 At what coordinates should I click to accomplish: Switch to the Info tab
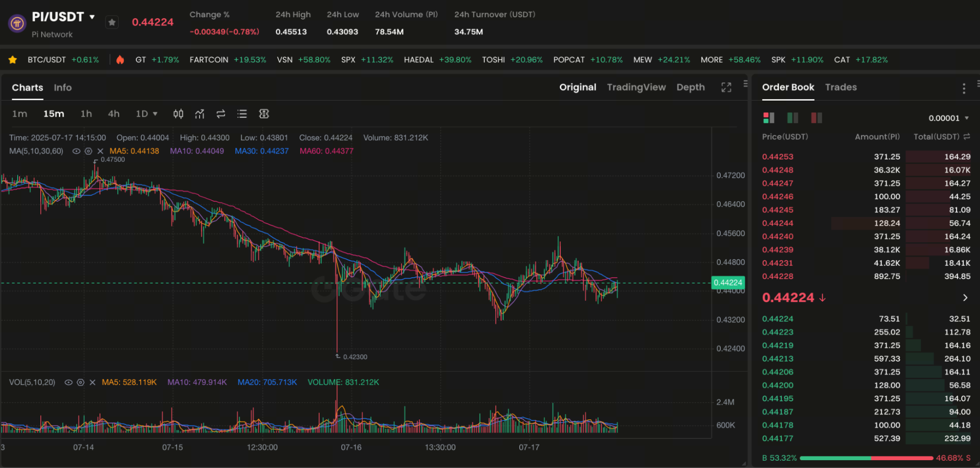(63, 87)
